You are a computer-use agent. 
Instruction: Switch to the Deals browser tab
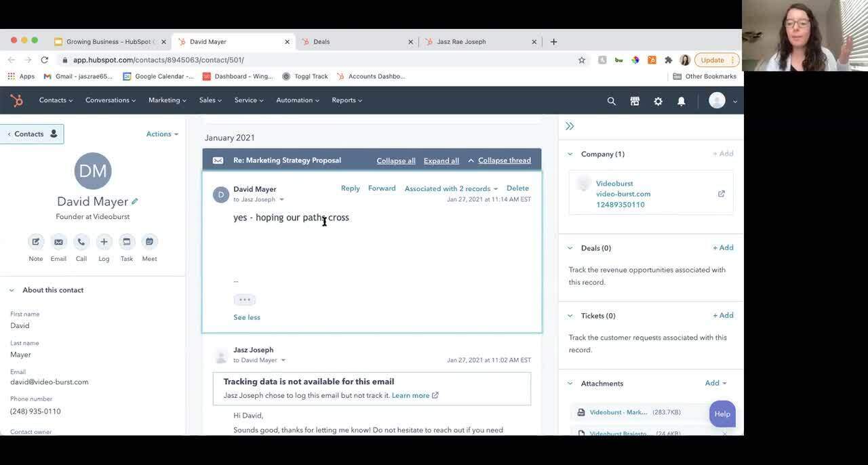click(x=357, y=41)
